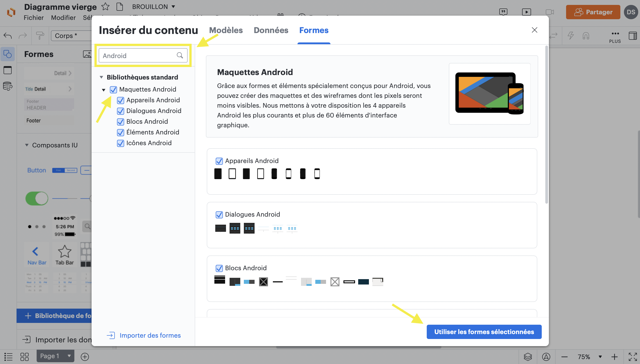The height and width of the screenshot is (364, 640).
Task: Toggle the right side panel icon
Action: [x=633, y=36]
